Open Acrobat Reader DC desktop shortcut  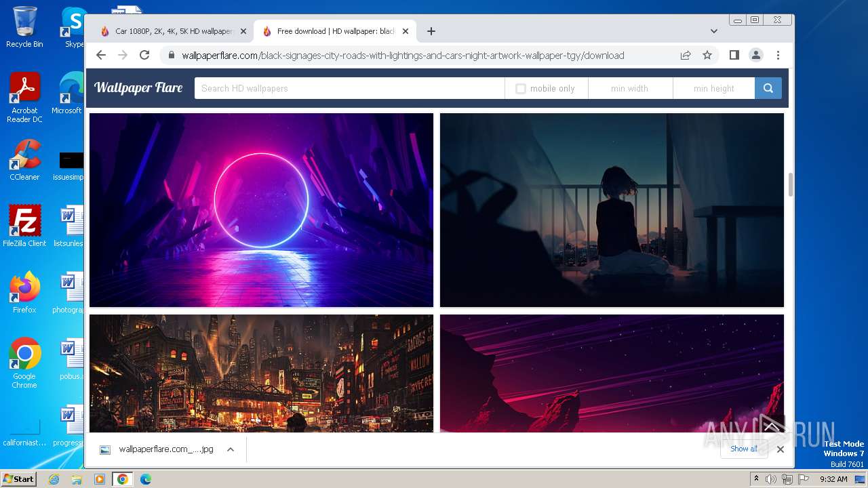coord(24,98)
